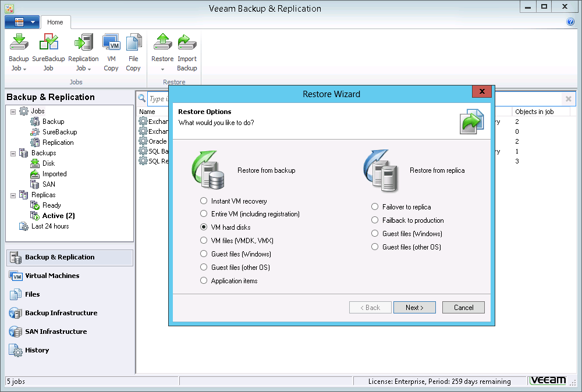Open help via the blue question mark icon

click(x=570, y=22)
